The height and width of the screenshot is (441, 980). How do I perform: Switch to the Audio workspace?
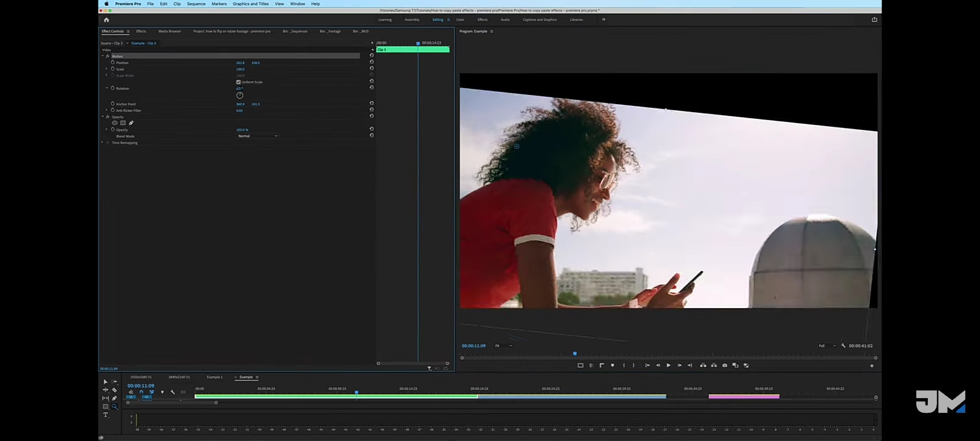click(505, 20)
